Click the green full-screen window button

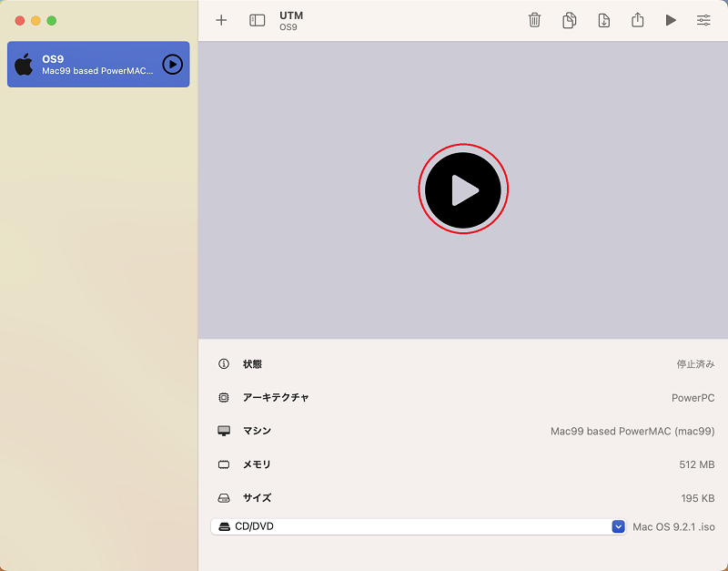point(52,20)
